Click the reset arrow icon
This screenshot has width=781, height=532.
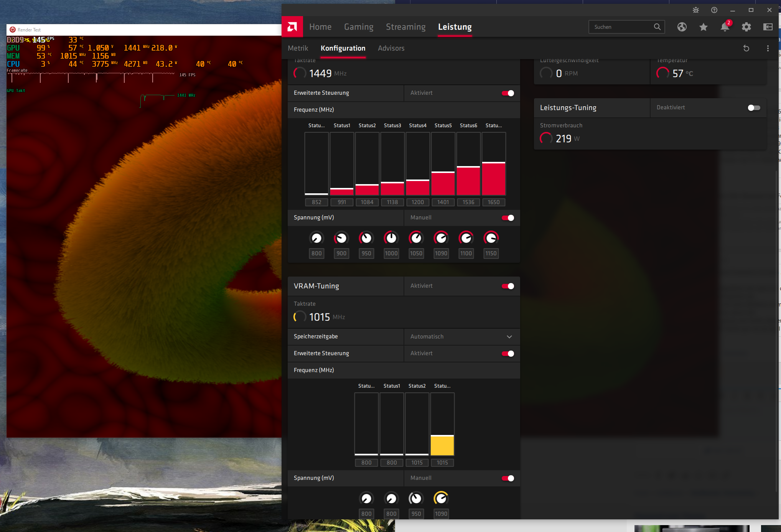[746, 48]
